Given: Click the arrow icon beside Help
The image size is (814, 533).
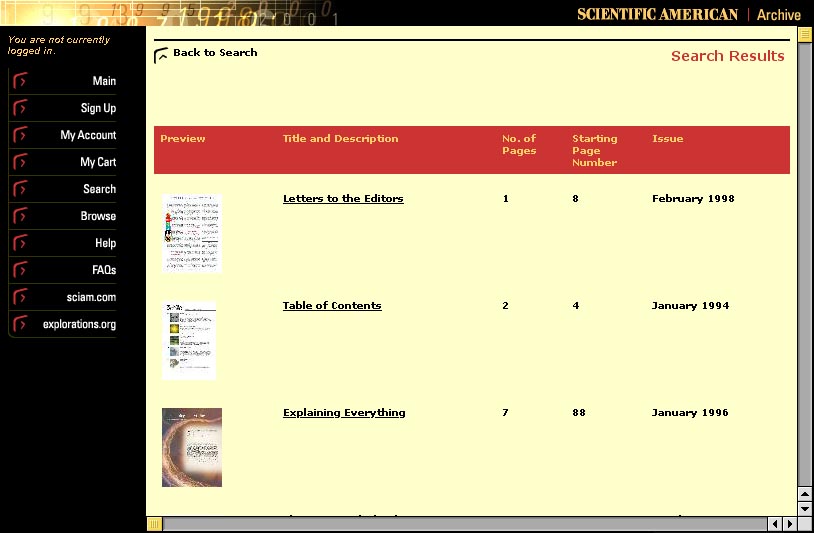Looking at the screenshot, I should click(x=20, y=243).
